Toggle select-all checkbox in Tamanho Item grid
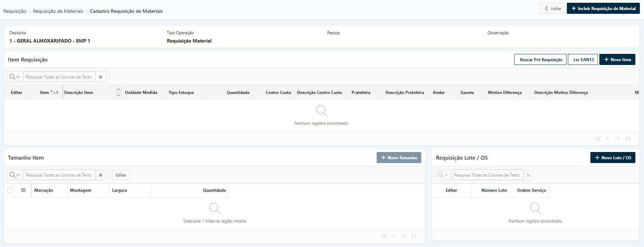Viewport: 644px width, 247px height. pos(10,190)
